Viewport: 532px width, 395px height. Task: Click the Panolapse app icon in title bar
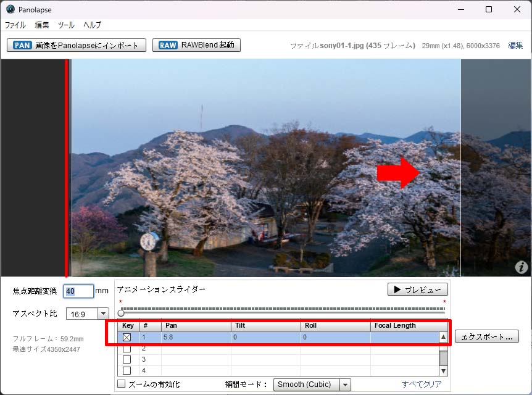10,9
